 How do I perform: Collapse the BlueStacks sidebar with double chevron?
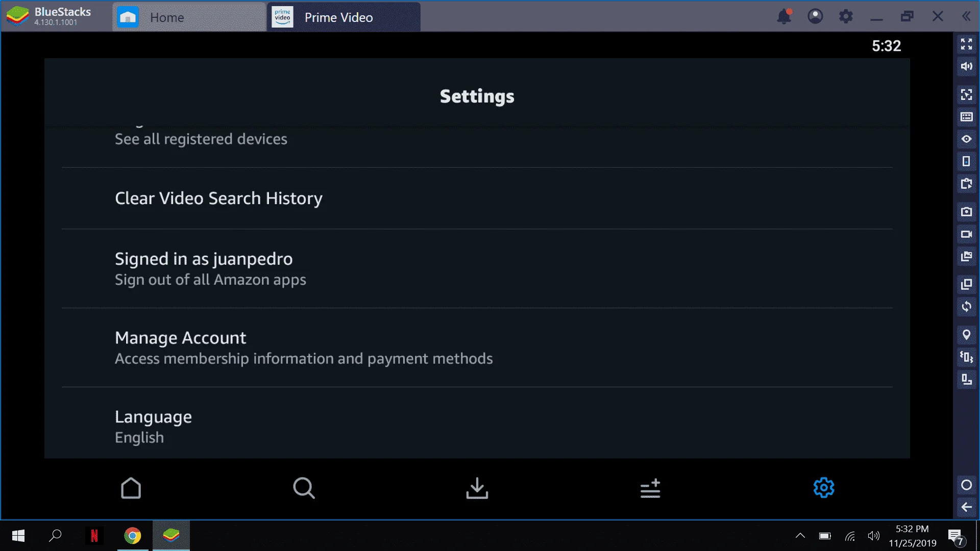(966, 16)
